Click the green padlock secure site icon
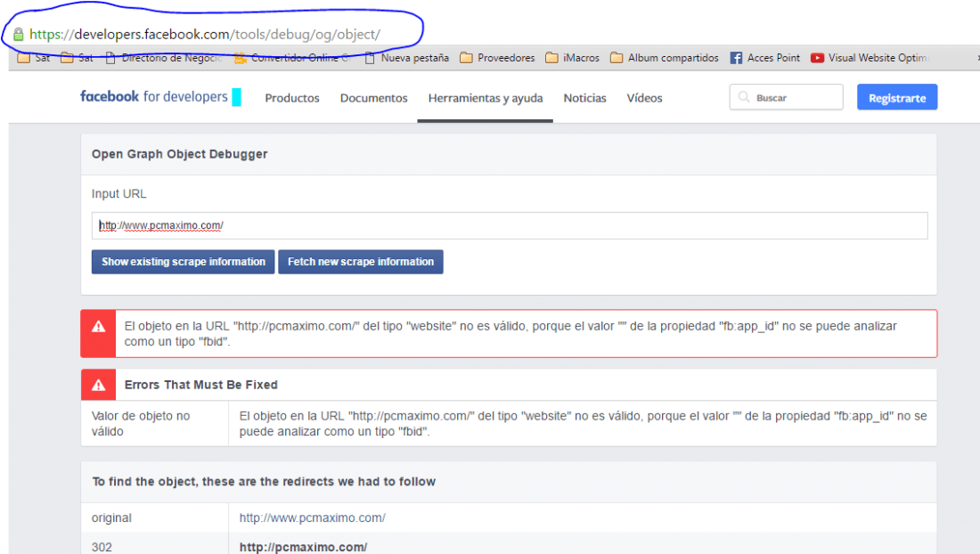The image size is (980, 554). pos(19,35)
